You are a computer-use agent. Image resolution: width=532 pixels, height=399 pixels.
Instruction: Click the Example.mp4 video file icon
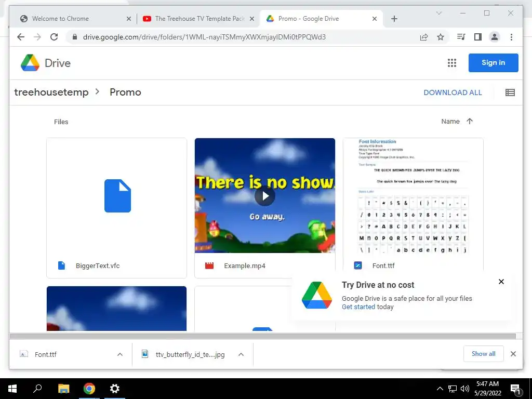pos(209,265)
